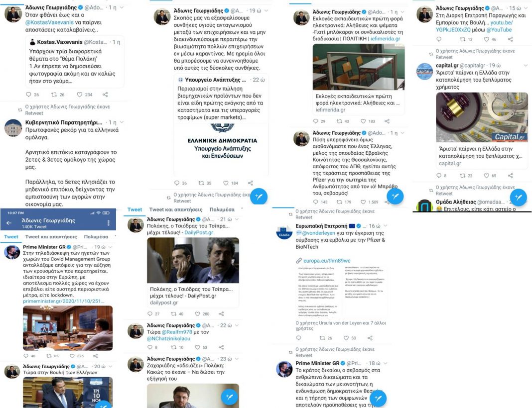Open the Tsipras and Polakis article photo
This screenshot has width=532, height=408.
point(193,260)
